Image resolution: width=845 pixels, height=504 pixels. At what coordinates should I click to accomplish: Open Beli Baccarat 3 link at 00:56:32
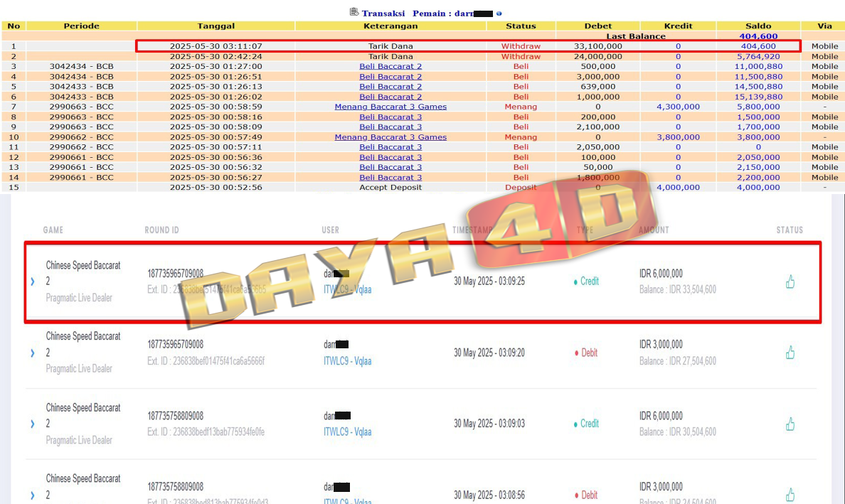[390, 167]
